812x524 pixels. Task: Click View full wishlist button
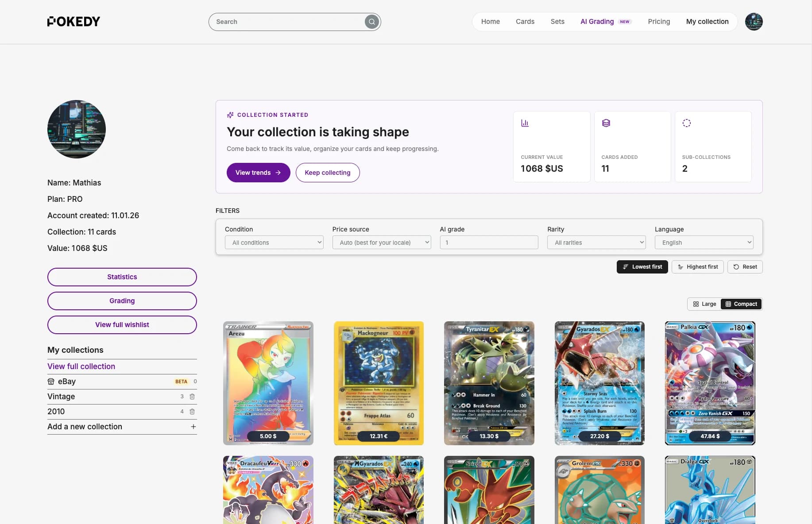click(122, 325)
